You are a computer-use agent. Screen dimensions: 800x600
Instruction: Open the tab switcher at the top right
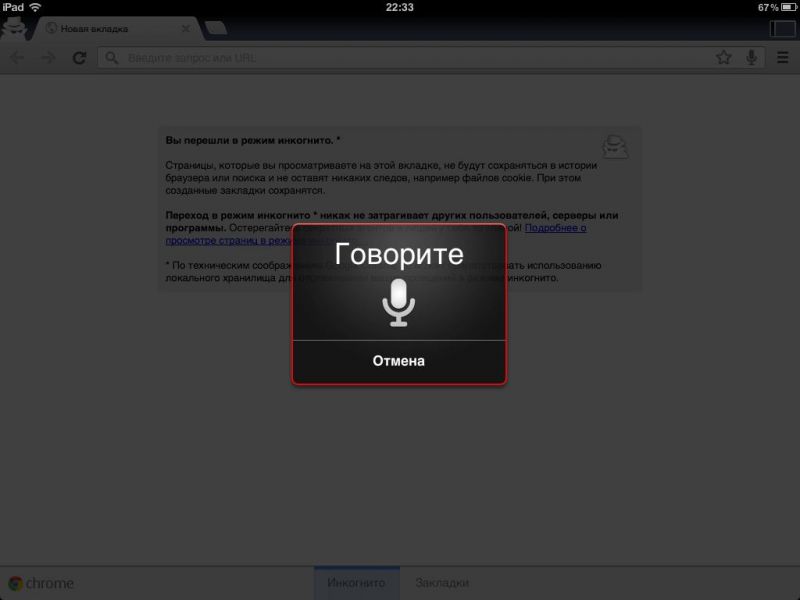tap(781, 28)
